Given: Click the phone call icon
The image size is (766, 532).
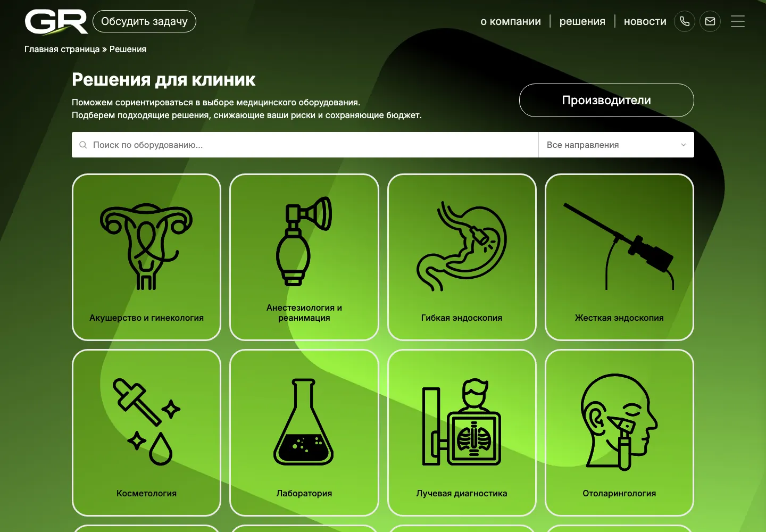Looking at the screenshot, I should 685,21.
